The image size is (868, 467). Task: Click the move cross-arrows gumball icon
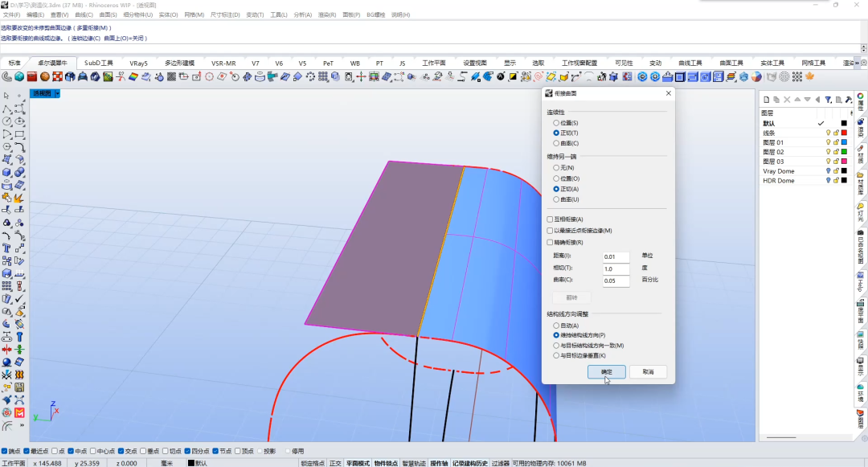pyautogui.click(x=361, y=77)
